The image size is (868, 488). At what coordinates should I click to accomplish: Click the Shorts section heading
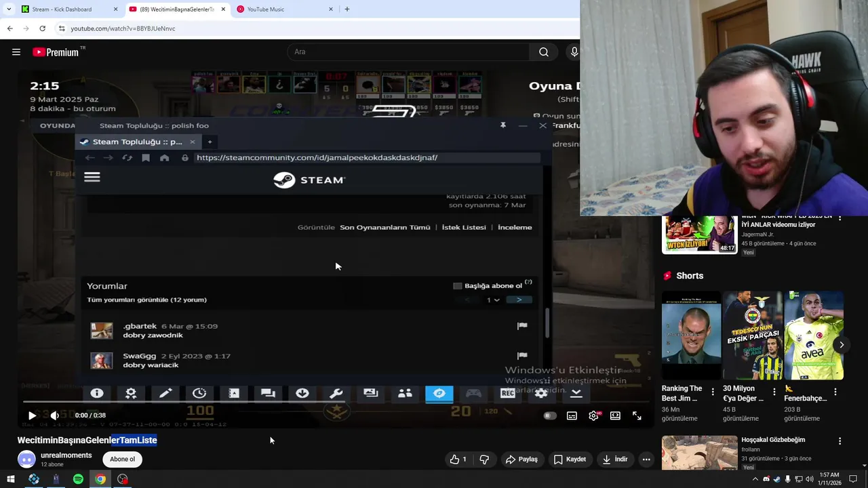690,276
